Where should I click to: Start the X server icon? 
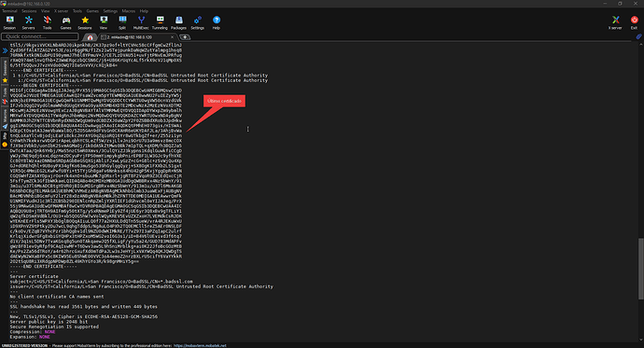point(615,22)
